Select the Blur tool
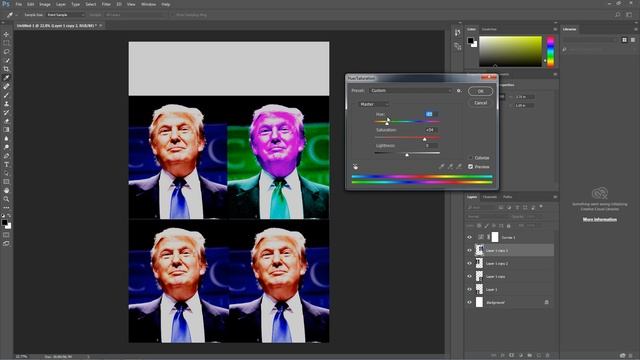Viewport: 640px width, 360px height. pos(6,138)
